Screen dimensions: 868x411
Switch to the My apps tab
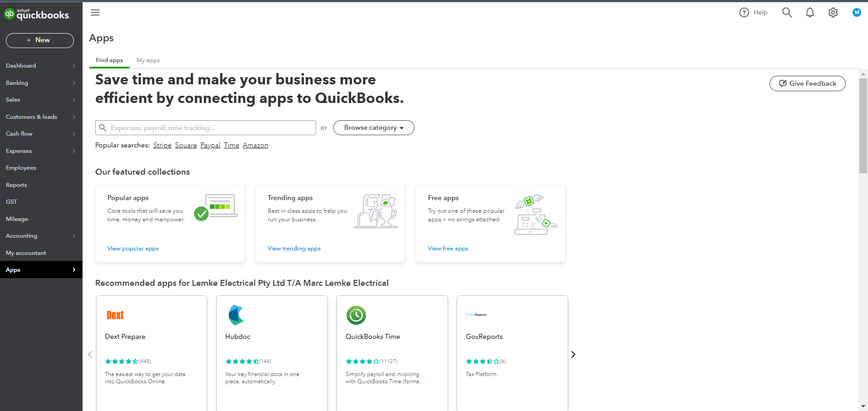[148, 60]
